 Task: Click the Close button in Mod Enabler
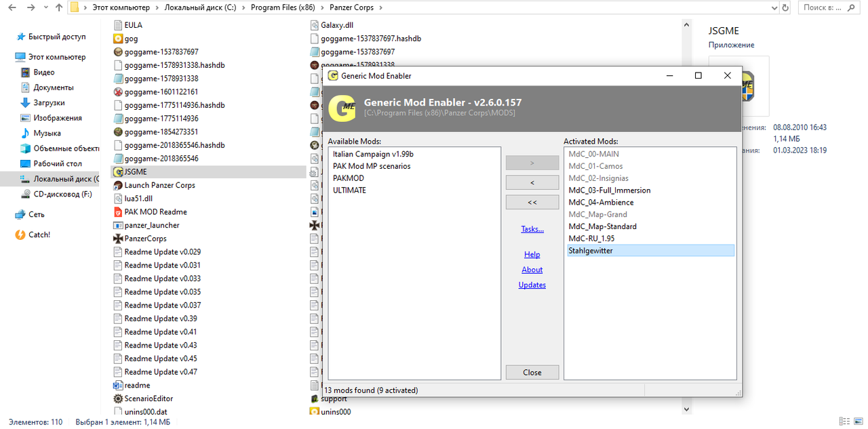[x=532, y=372]
